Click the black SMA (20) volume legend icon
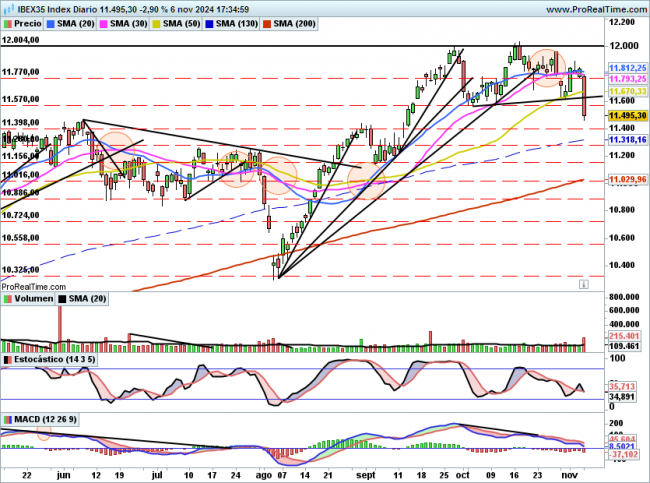 pos(63,298)
